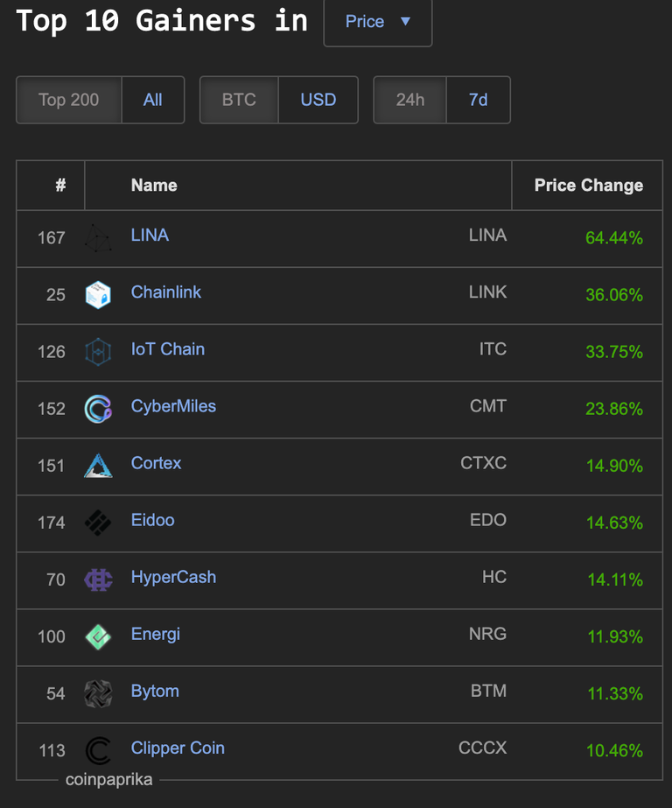Click the Eidoo coin logo

tap(98, 523)
